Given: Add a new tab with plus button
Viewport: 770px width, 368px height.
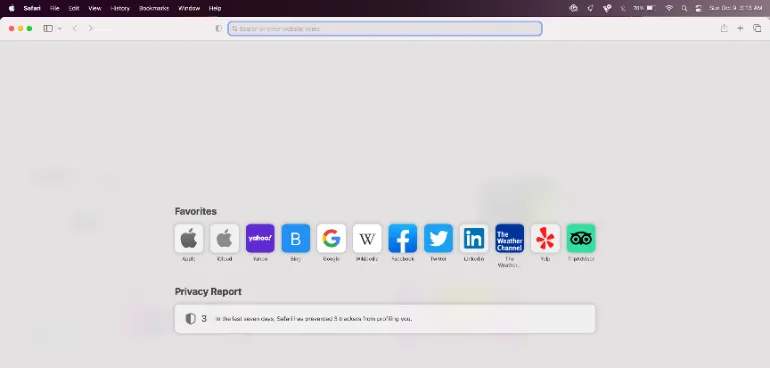Looking at the screenshot, I should [x=740, y=28].
